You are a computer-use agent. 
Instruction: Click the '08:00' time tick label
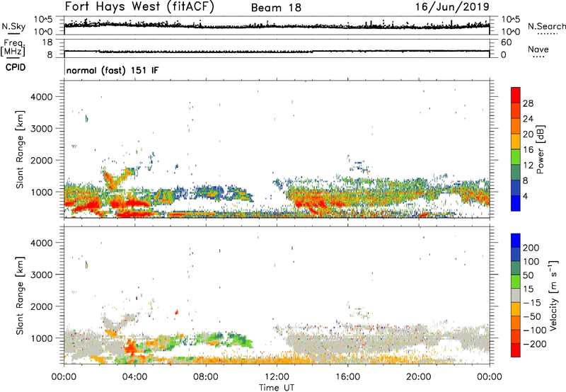(206, 377)
